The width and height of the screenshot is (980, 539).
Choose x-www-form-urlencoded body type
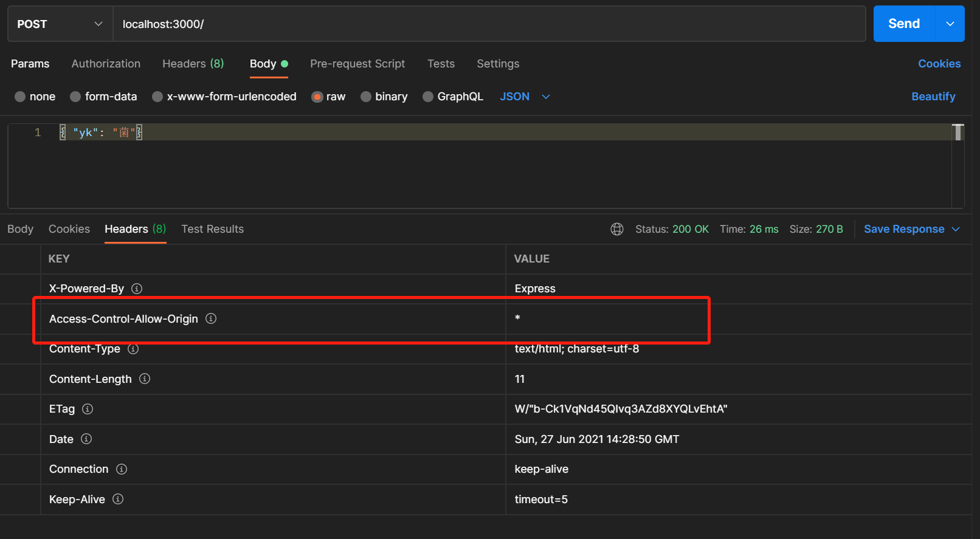click(x=224, y=97)
